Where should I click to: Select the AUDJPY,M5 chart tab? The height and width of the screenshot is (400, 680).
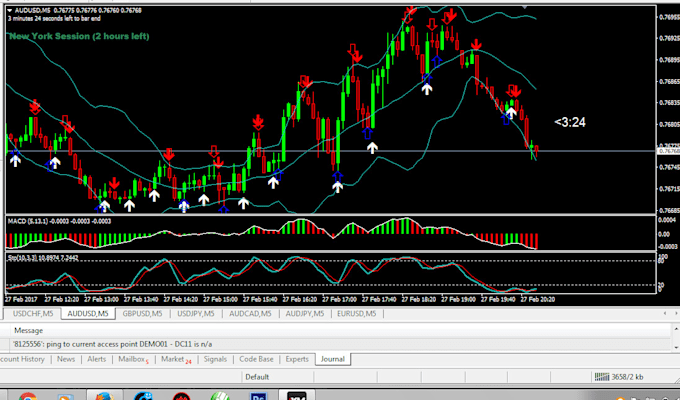click(304, 314)
